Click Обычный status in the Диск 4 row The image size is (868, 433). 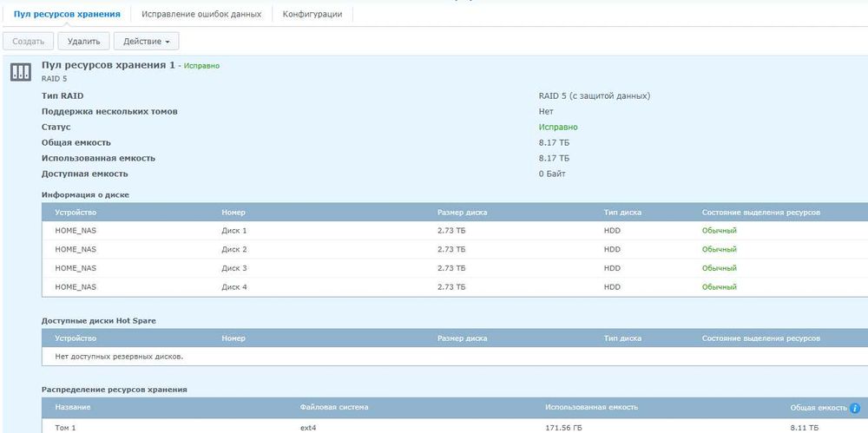pos(719,287)
